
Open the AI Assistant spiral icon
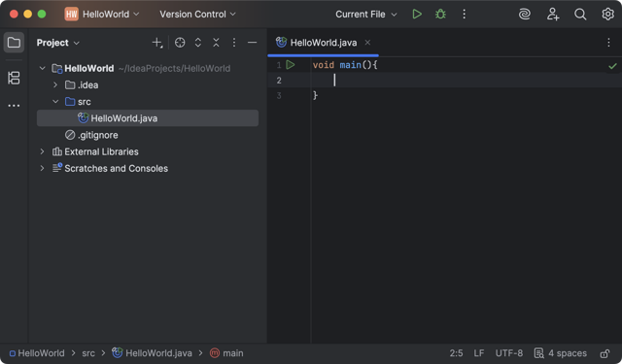pyautogui.click(x=525, y=15)
